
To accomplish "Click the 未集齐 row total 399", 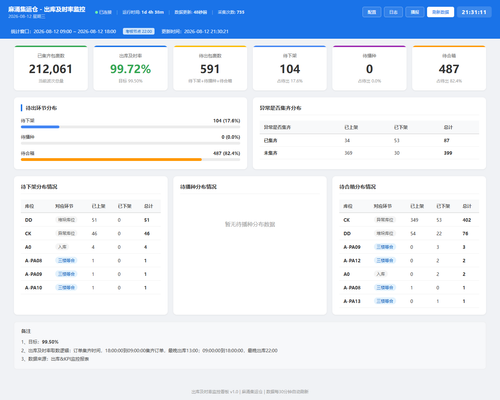I will [448, 153].
